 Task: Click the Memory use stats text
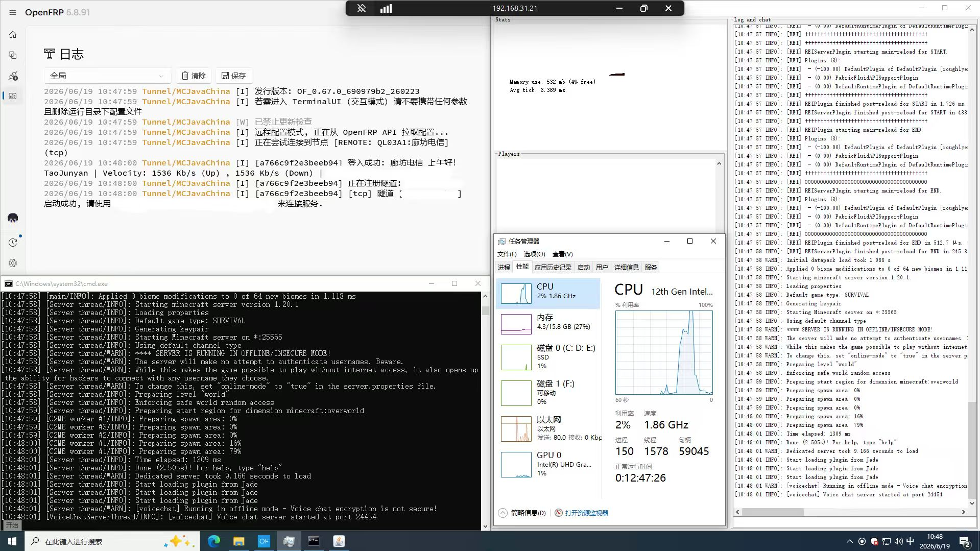[552, 82]
